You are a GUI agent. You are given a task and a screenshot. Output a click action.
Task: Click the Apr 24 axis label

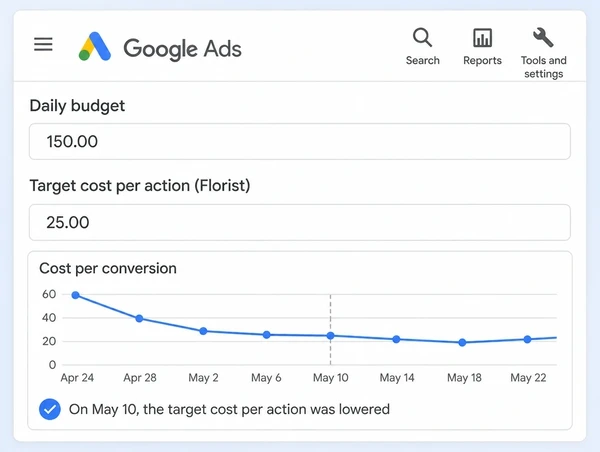[77, 378]
